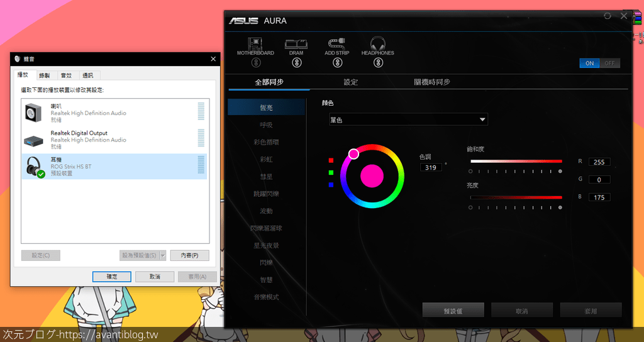Screen dimensions: 644x342
Task: Select the 跳躍閃爍 lighting effect
Action: pyautogui.click(x=266, y=194)
